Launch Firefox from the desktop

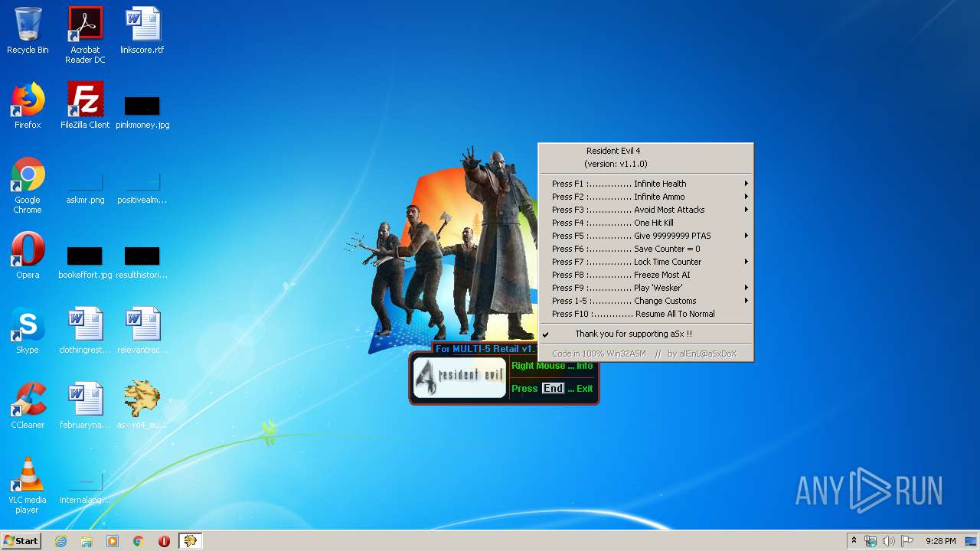pyautogui.click(x=28, y=106)
